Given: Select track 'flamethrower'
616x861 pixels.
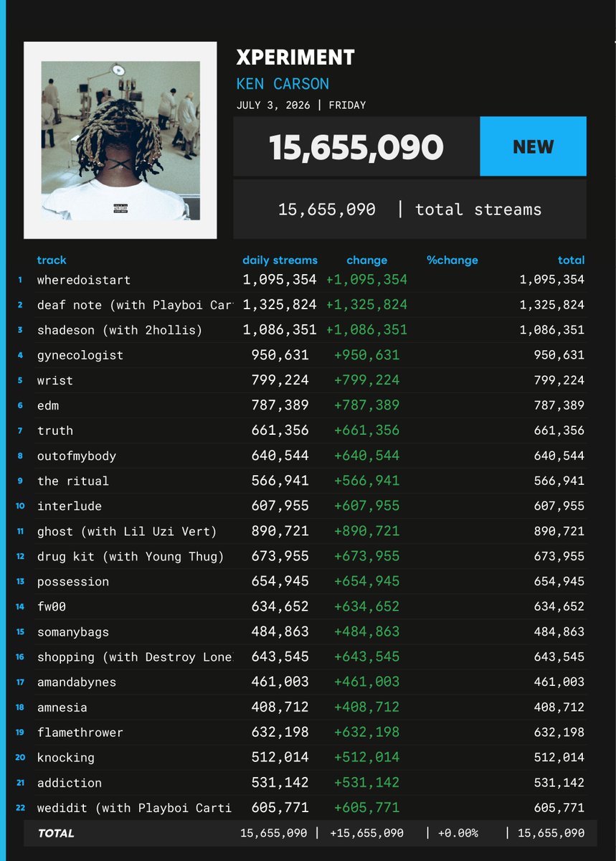Looking at the screenshot, I should (x=80, y=733).
